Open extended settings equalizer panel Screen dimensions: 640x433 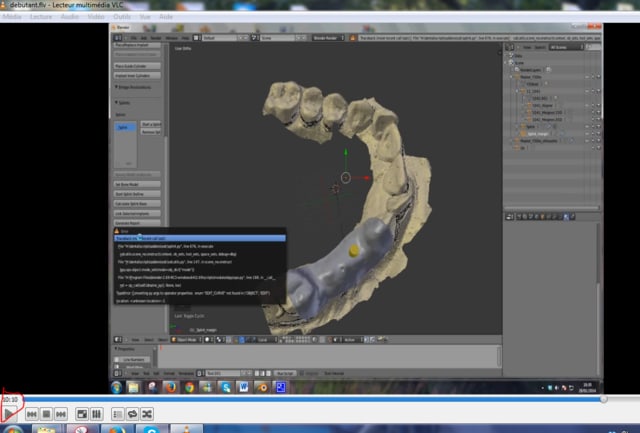(x=97, y=414)
